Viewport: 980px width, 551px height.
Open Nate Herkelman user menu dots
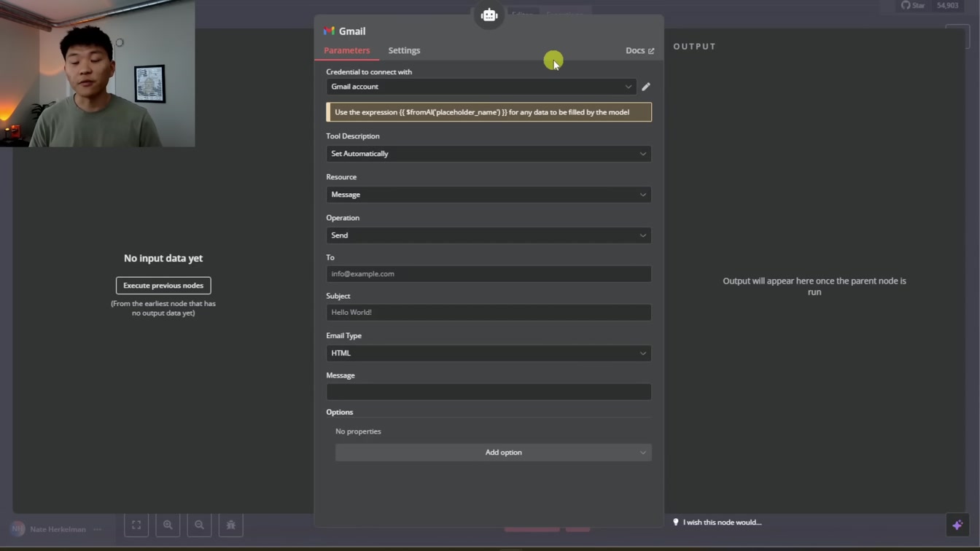pos(97,529)
